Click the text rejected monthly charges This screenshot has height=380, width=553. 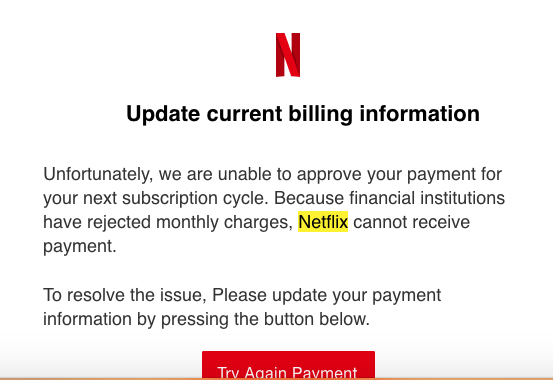[x=190, y=223]
